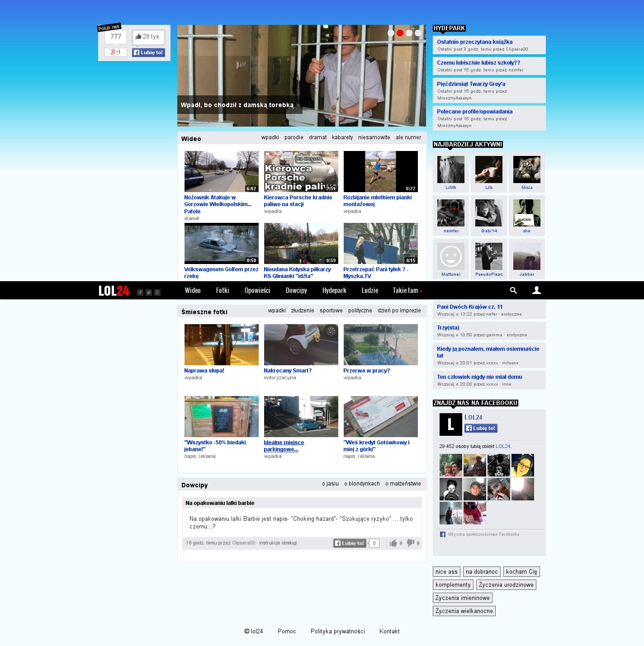Open 'Ostatnio przeczytana książka' Hydepark thread
Screen dimensions: 644x646
(x=474, y=42)
